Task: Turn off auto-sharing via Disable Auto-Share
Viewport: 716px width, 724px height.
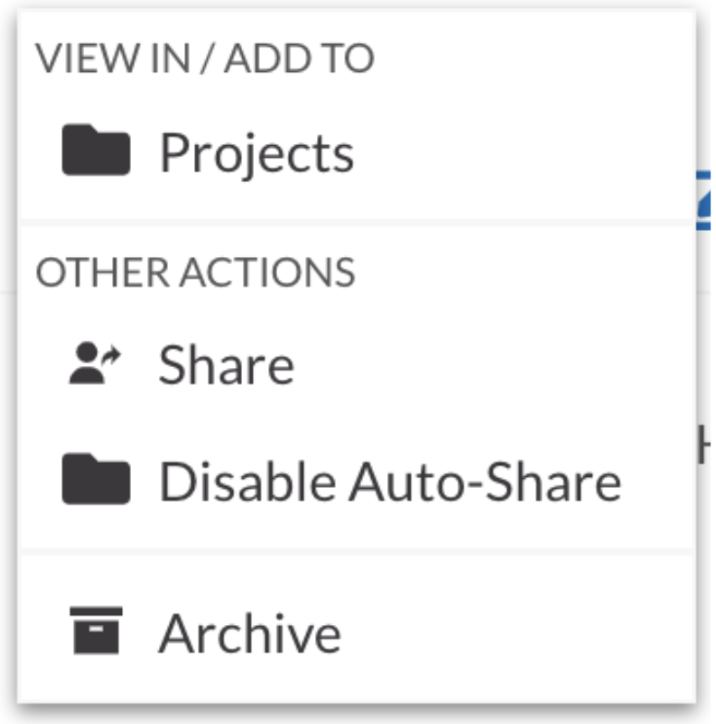Action: point(391,481)
